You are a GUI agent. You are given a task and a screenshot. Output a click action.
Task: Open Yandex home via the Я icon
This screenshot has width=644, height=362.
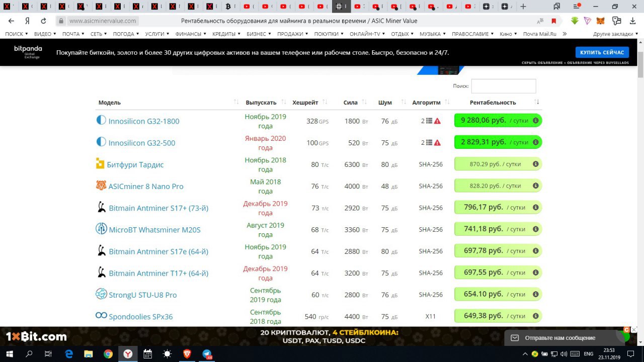[27, 21]
